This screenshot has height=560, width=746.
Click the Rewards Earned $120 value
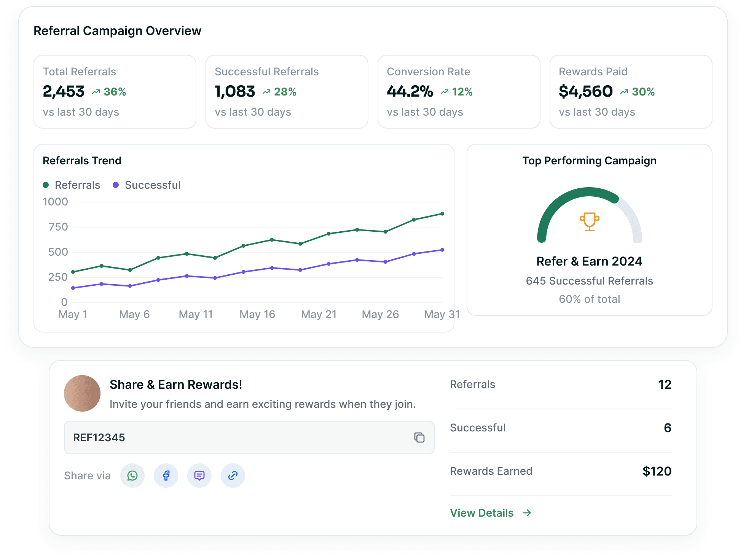(657, 471)
